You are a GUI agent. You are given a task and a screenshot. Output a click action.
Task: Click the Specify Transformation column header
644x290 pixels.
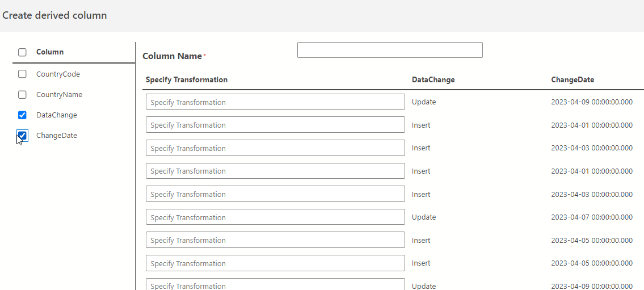tap(187, 80)
